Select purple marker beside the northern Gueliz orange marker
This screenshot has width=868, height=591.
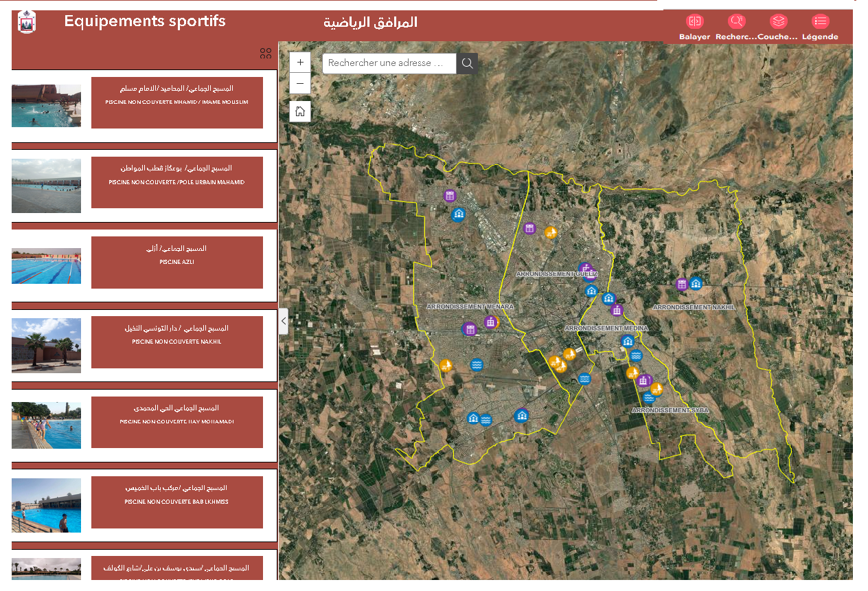tap(529, 228)
